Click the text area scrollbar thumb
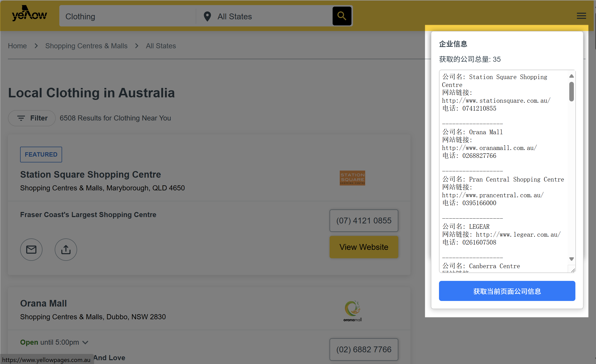 pos(572,92)
